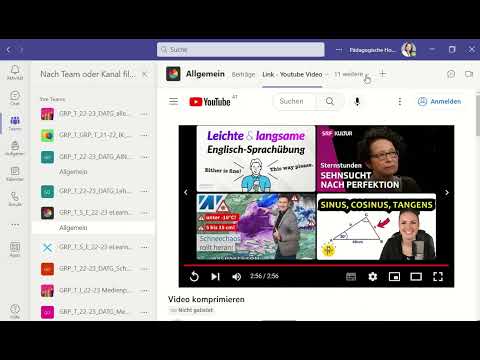
Task: Open Chat in the Teams rail
Action: [x=15, y=98]
